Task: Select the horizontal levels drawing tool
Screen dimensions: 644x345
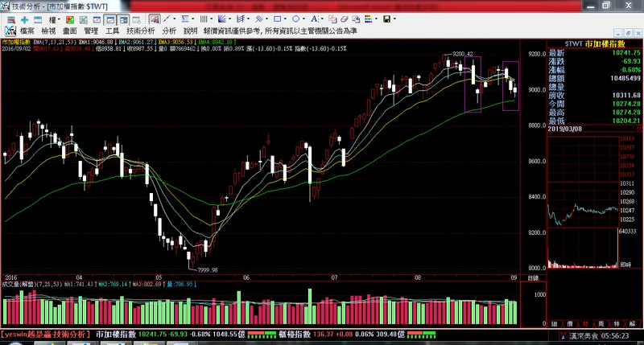Action: [x=185, y=18]
